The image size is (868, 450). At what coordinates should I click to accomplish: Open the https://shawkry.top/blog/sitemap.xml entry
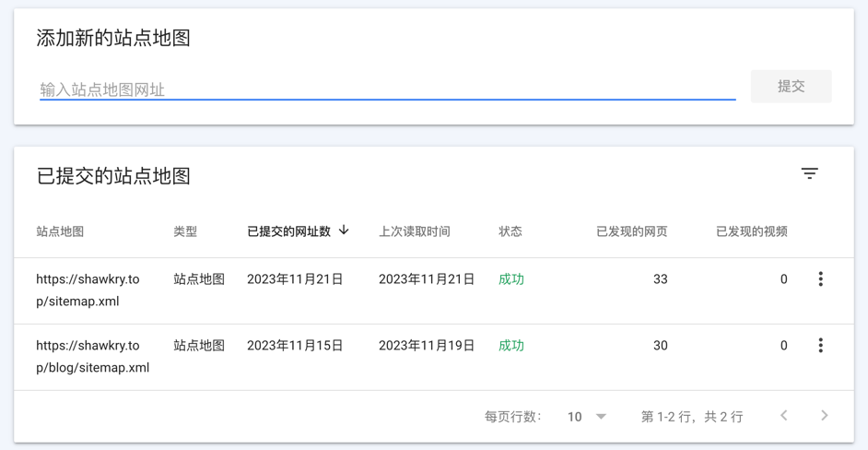pos(92,356)
